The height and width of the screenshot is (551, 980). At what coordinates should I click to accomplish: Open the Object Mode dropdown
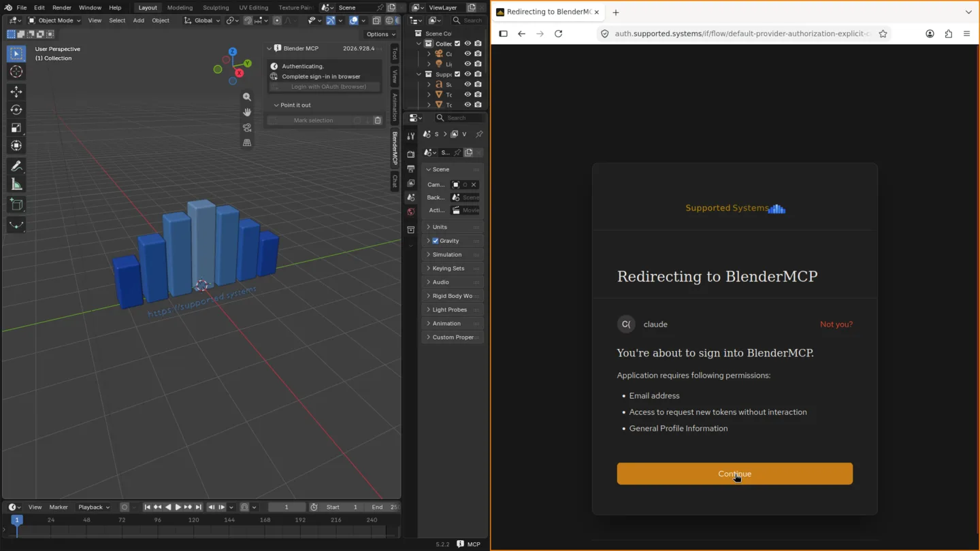pyautogui.click(x=54, y=20)
